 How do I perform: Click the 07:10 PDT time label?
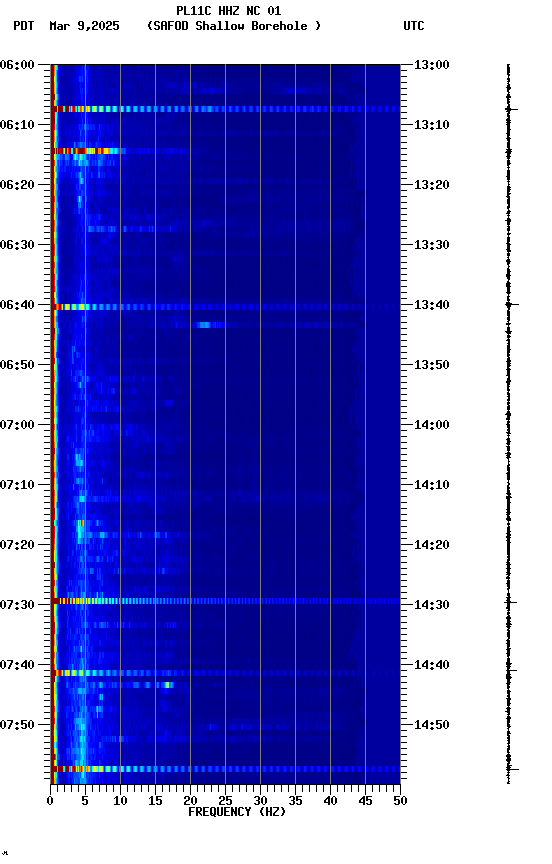tap(17, 485)
